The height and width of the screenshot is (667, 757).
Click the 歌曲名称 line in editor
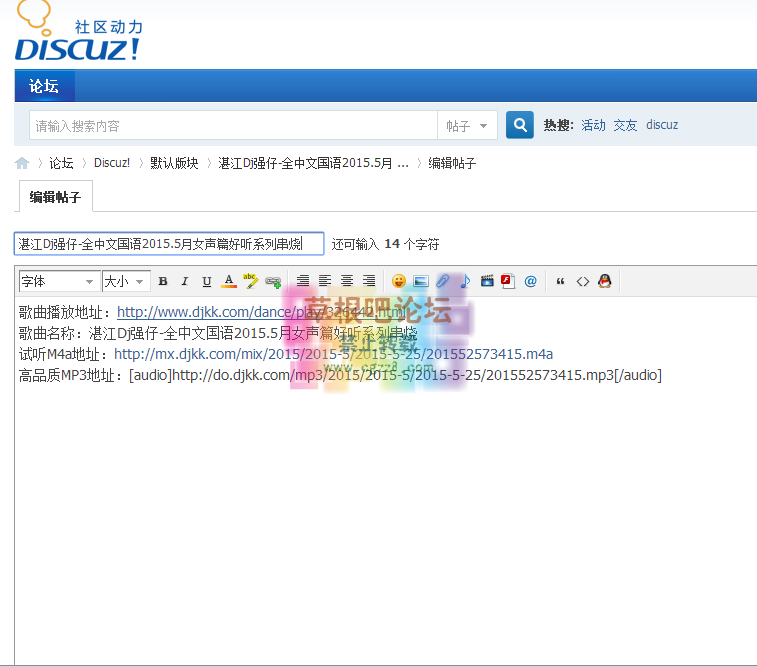(x=218, y=333)
